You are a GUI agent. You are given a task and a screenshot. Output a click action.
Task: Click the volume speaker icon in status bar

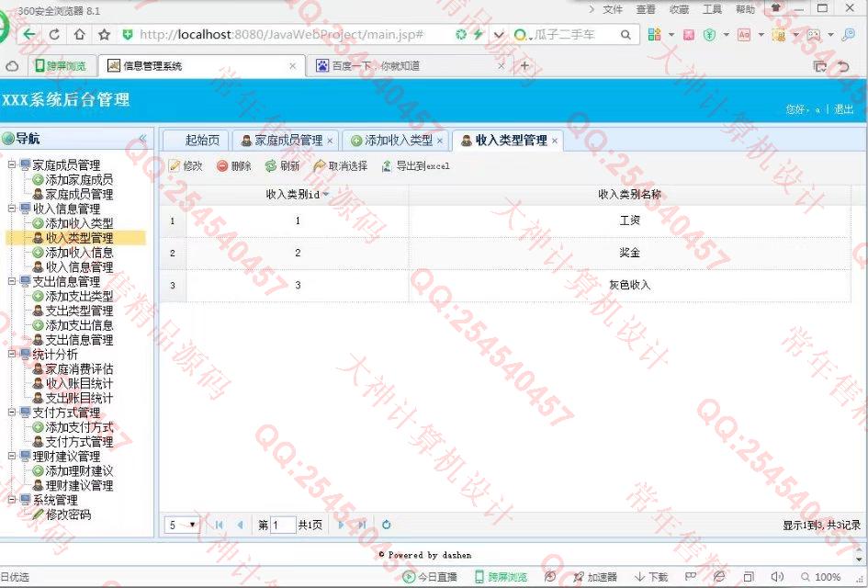click(x=777, y=577)
